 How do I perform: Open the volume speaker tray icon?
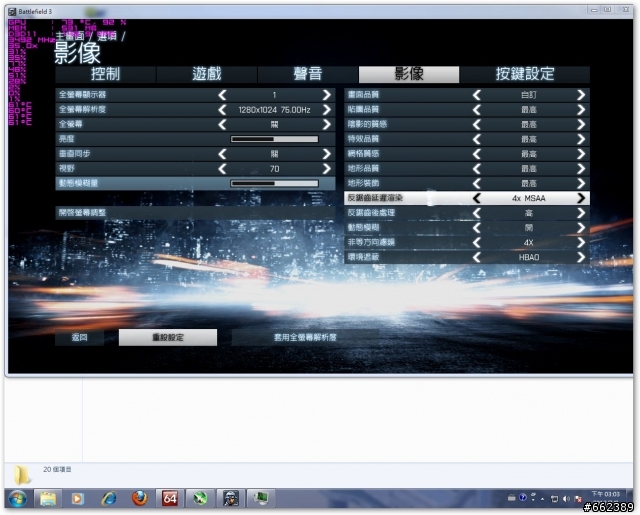(x=566, y=499)
